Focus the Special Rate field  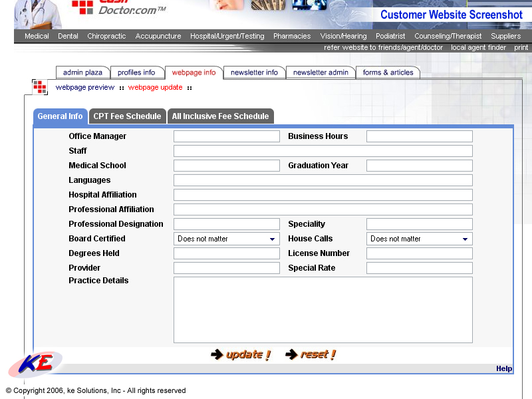pyautogui.click(x=420, y=268)
